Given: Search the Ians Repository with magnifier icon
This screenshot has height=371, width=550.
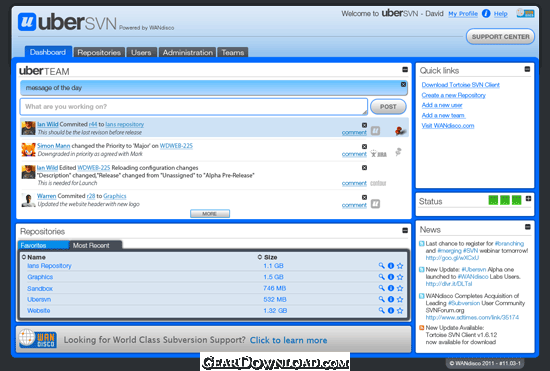Looking at the screenshot, I should [381, 265].
